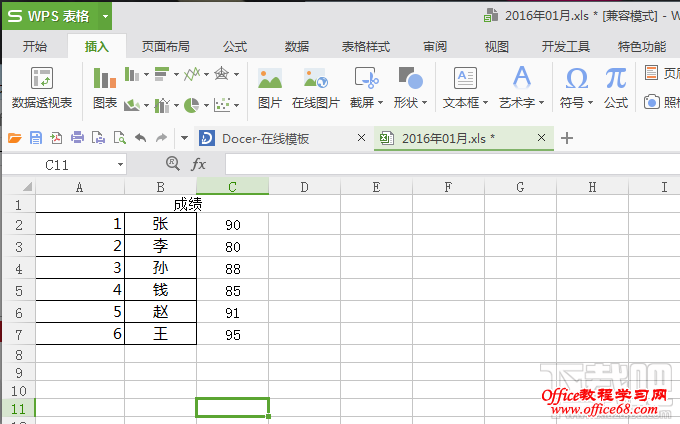Click the fx insert function icon
Image resolution: width=680 pixels, height=424 pixels.
coord(198,164)
